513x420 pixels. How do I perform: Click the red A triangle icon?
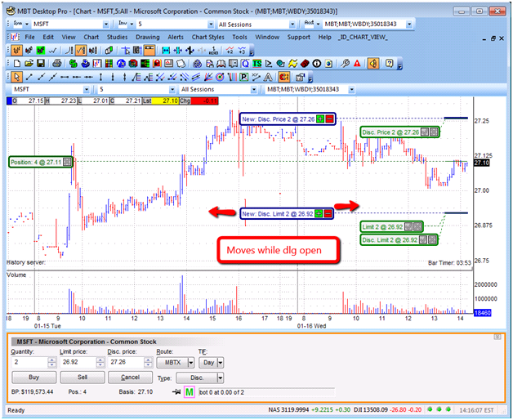pos(357,63)
